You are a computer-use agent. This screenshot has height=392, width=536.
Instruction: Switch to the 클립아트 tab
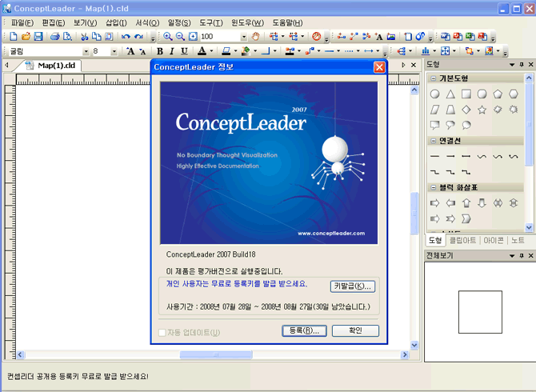click(463, 240)
